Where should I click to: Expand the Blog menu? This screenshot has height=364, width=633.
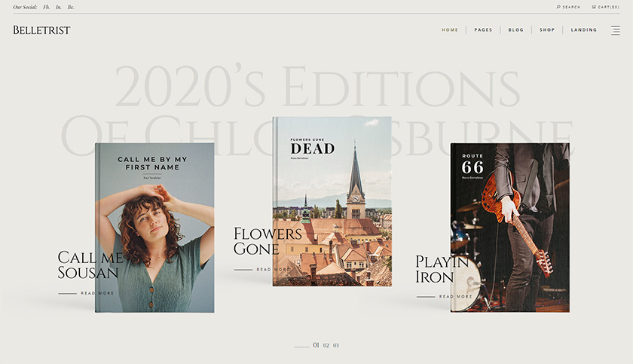pyautogui.click(x=515, y=30)
